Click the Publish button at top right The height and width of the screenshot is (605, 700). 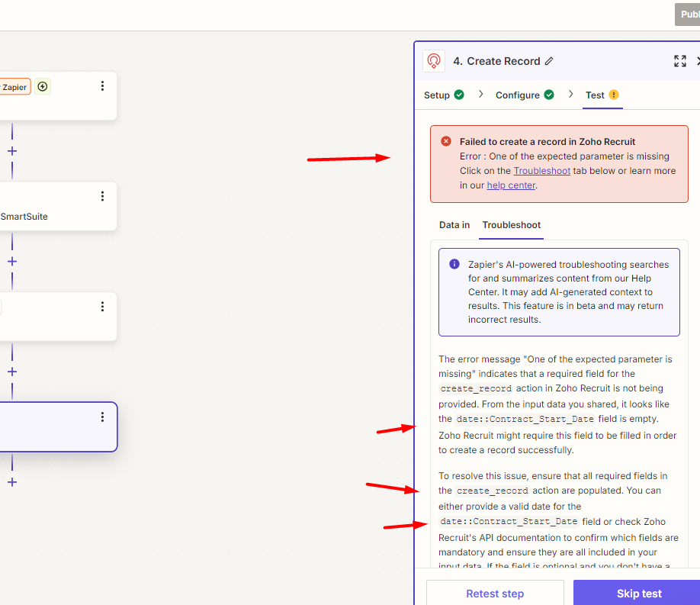pos(688,14)
